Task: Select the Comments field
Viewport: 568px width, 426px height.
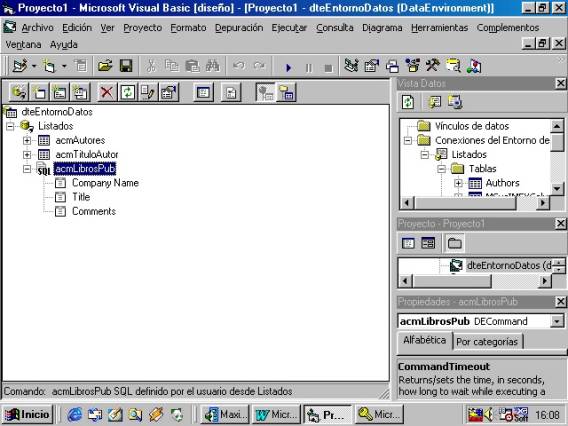Action: point(94,212)
